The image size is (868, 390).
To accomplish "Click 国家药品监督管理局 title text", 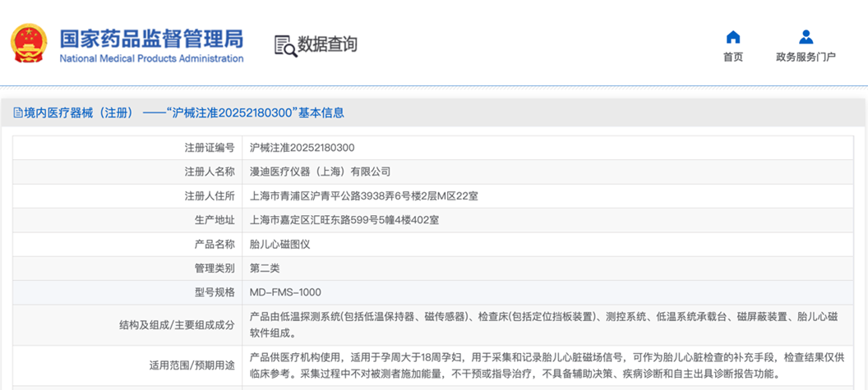I will pyautogui.click(x=151, y=39).
